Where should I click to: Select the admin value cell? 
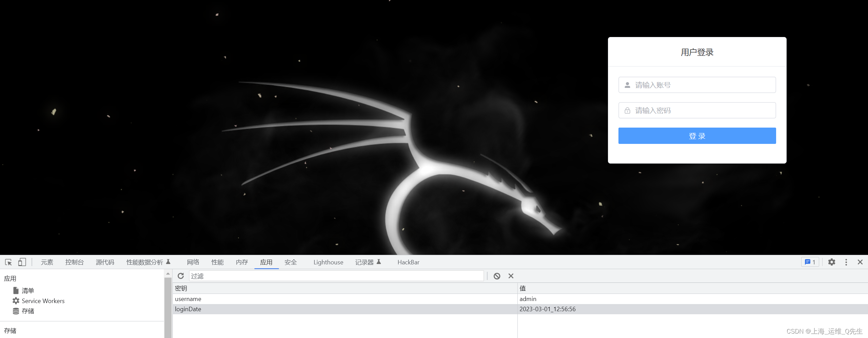pos(693,299)
